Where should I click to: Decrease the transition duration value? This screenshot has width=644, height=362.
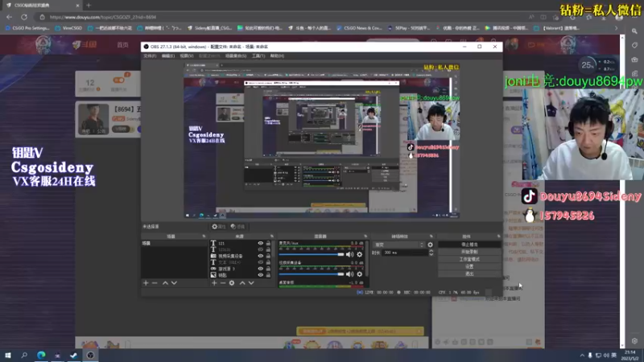coord(431,255)
